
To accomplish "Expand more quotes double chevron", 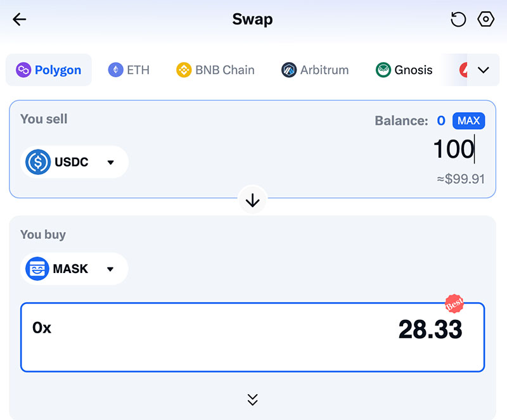I will click(252, 400).
